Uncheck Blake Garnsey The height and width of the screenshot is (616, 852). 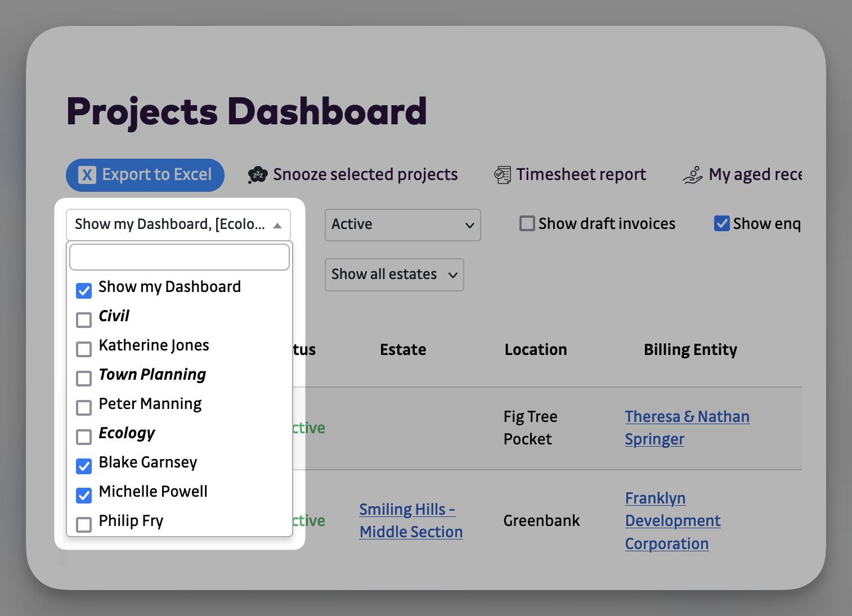pyautogui.click(x=83, y=466)
